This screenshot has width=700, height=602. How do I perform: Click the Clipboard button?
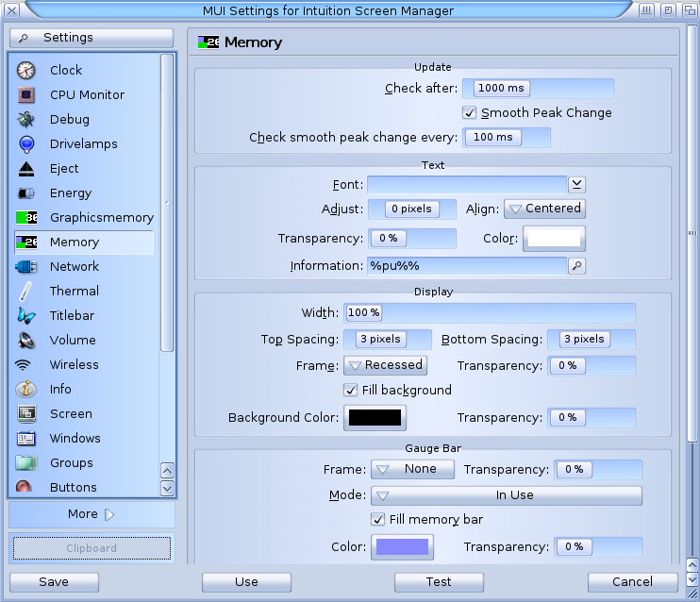click(92, 548)
